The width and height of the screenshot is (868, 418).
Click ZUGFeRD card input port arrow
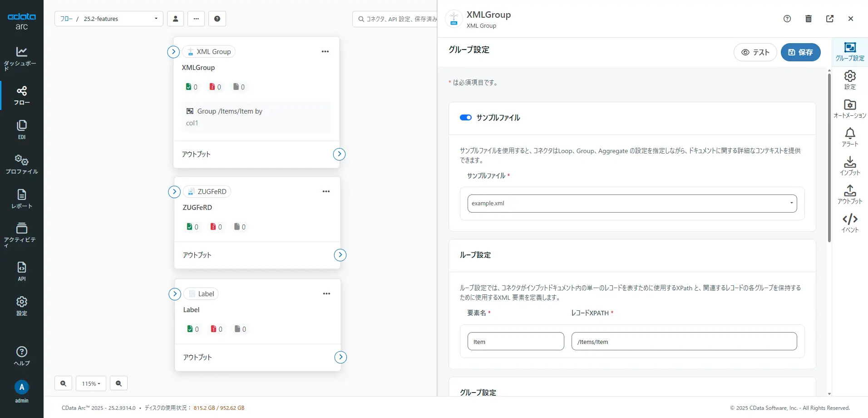(174, 192)
